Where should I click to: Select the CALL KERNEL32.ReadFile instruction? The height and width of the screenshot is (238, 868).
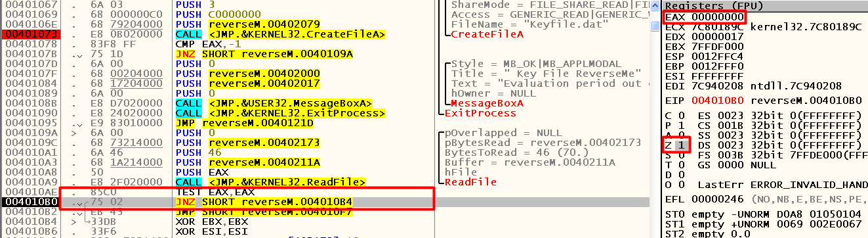pyautogui.click(x=270, y=182)
